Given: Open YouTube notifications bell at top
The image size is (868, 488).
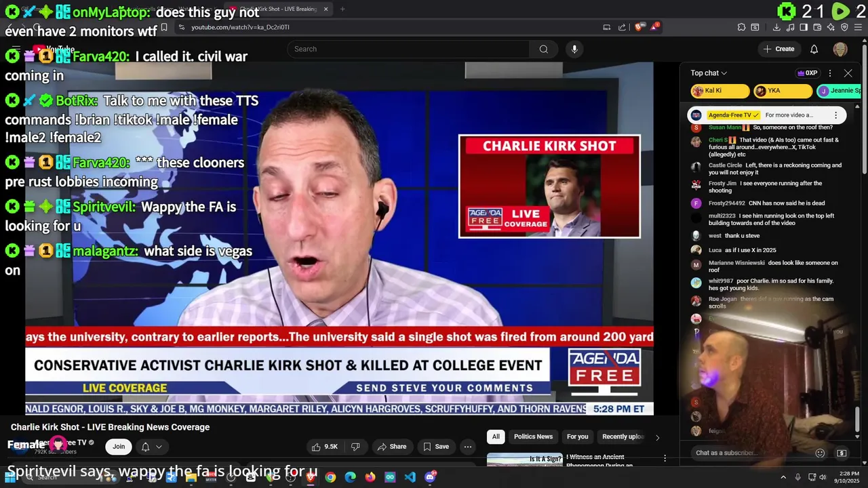Looking at the screenshot, I should [x=814, y=49].
